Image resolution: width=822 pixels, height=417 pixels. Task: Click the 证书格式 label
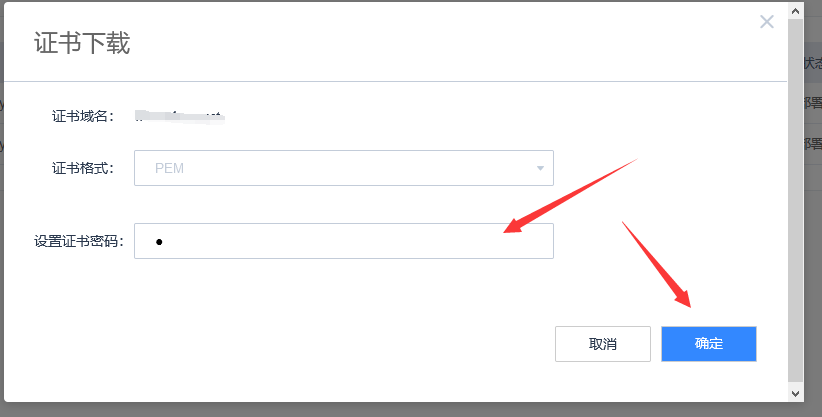83,168
